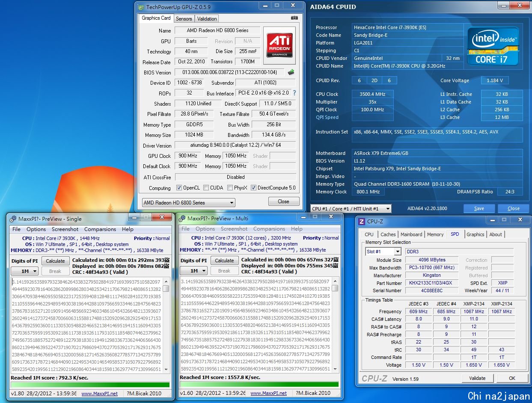This screenshot has height=403, width=532.
Task: Click the Driver Version field in GPU-Z
Action: tap(235, 145)
